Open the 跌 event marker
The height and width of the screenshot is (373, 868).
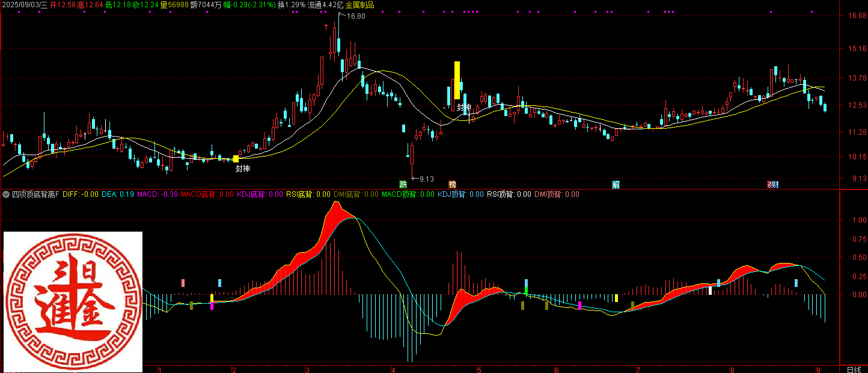click(x=403, y=183)
